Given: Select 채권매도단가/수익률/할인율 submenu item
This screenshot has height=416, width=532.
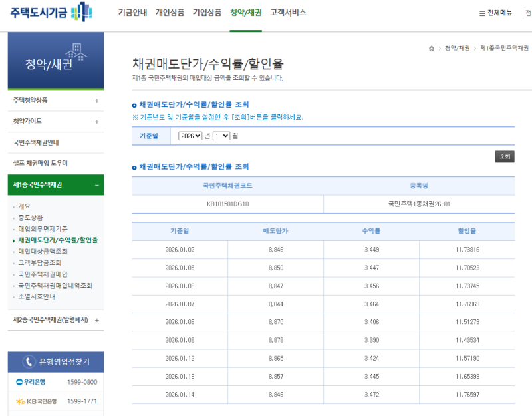Looking at the screenshot, I should (x=58, y=240).
